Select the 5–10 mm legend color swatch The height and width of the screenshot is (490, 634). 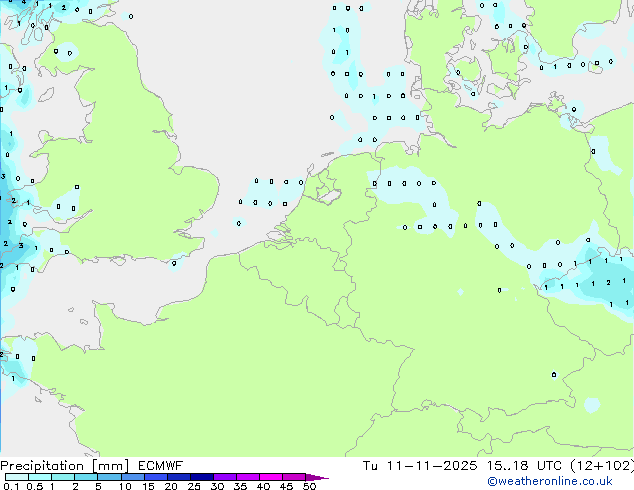point(109,477)
